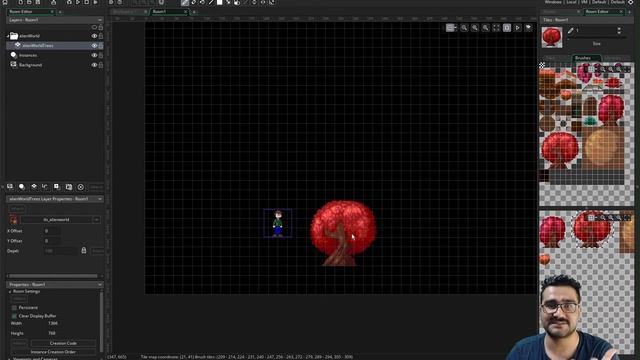Open Layer Properties panel header dropdown
Screen dimensions: 640x360
(x=100, y=199)
